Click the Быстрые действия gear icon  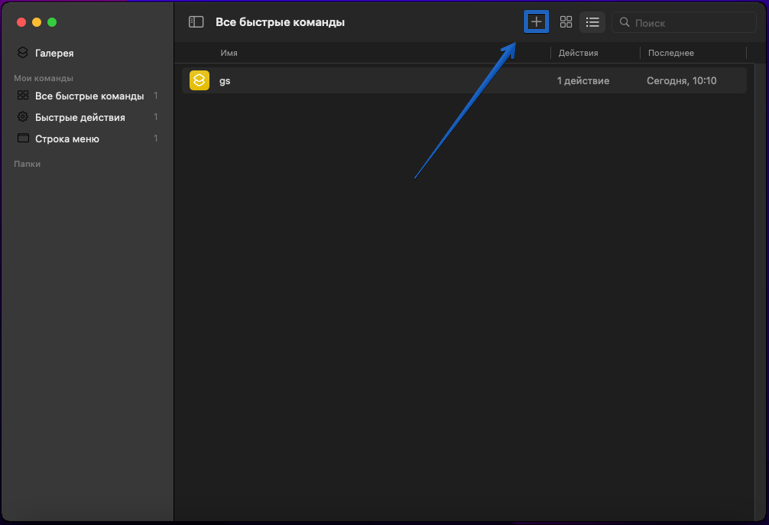click(23, 117)
